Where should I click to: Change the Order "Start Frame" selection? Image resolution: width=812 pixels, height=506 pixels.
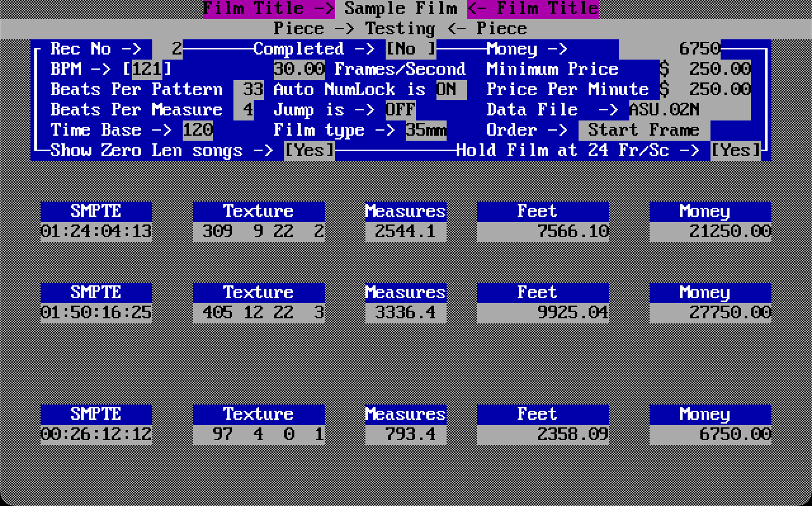point(645,131)
